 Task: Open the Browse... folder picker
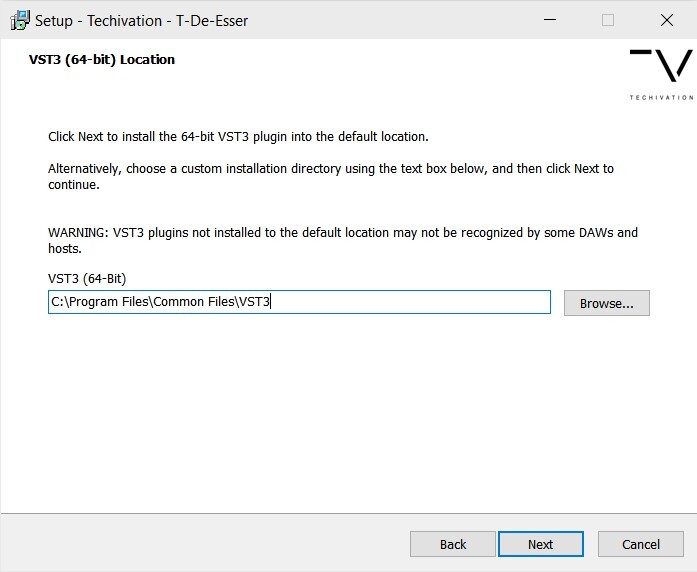pos(606,303)
